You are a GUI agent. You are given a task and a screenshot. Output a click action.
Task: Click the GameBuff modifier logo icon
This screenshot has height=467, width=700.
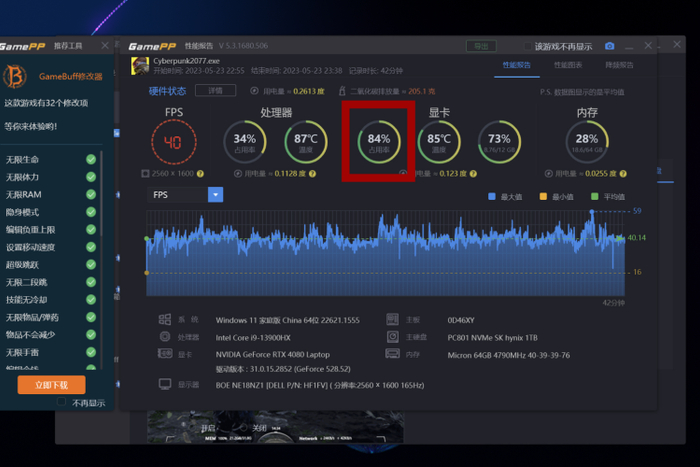(x=14, y=76)
